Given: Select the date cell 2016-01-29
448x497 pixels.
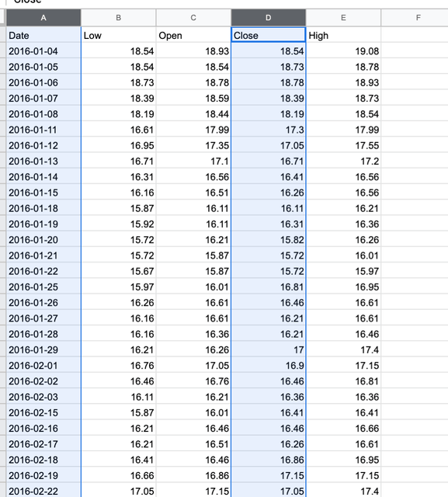Looking at the screenshot, I should click(x=43, y=349).
